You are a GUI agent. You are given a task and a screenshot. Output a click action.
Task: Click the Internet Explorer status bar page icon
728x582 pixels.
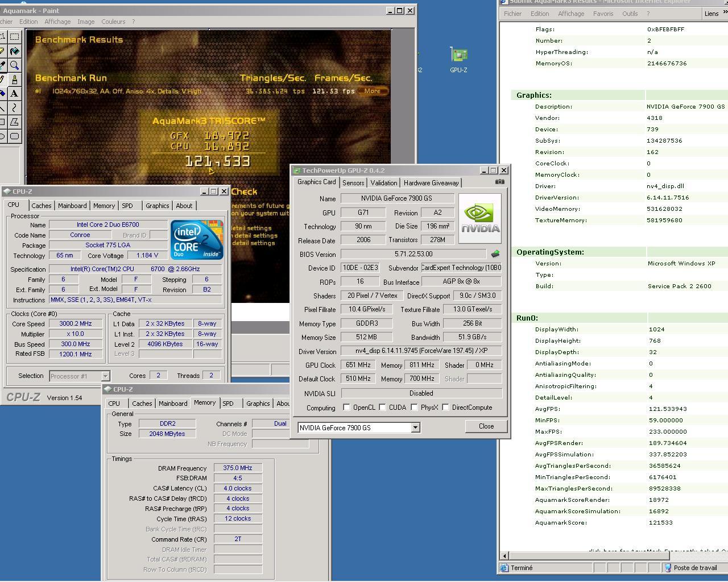(504, 568)
